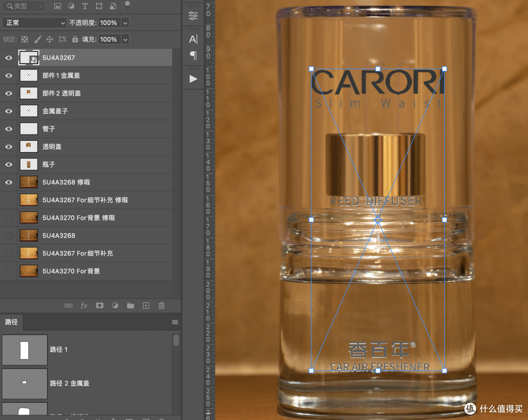The image size is (528, 420).
Task: Hide the 金属盖子 layer
Action: point(9,111)
